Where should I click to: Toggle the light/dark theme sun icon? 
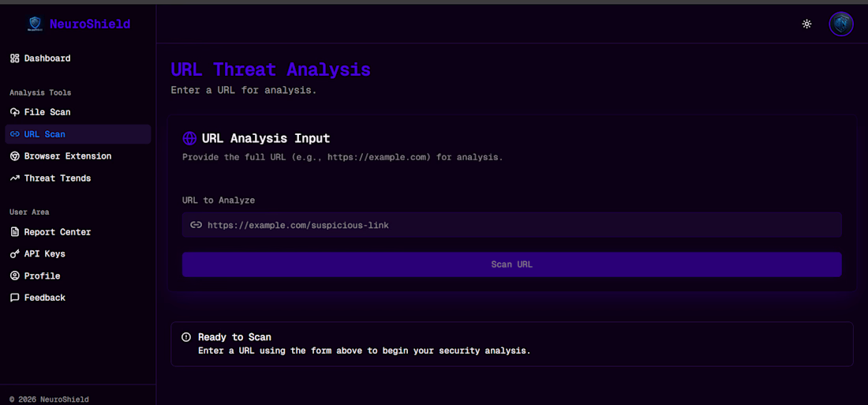pos(806,24)
